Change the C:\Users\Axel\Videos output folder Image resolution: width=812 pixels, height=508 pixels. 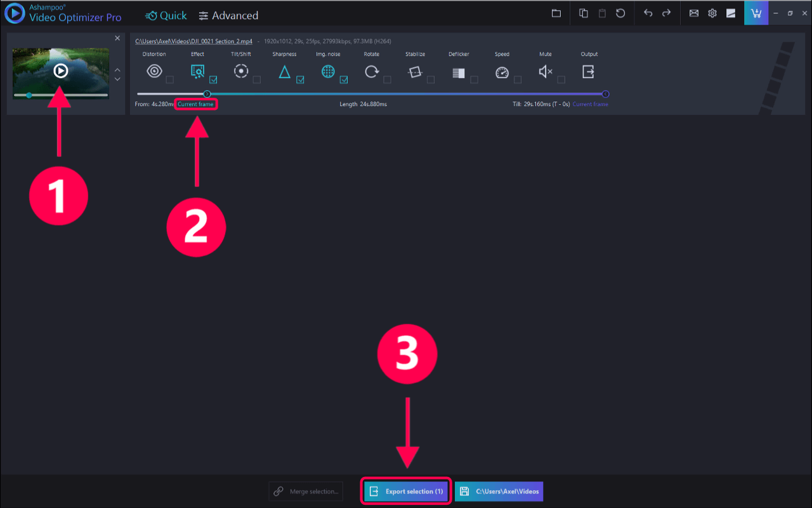[499, 491]
